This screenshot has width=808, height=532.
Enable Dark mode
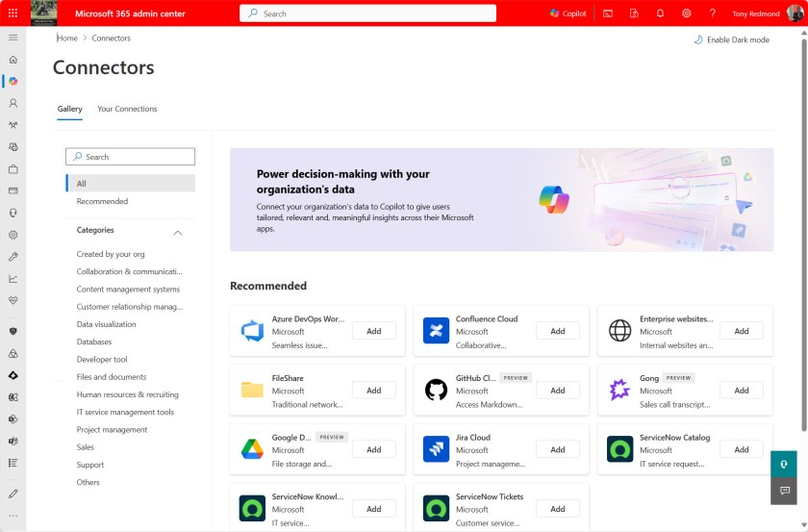[x=732, y=39]
